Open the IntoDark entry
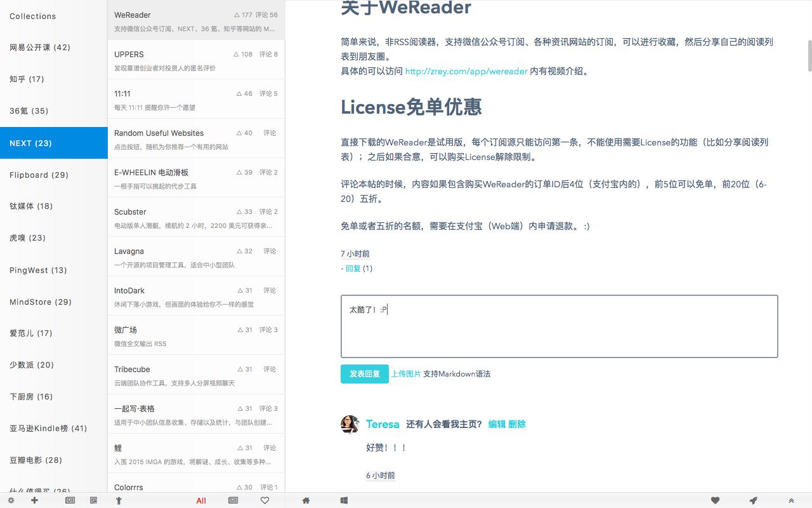812x508 pixels. [196, 297]
